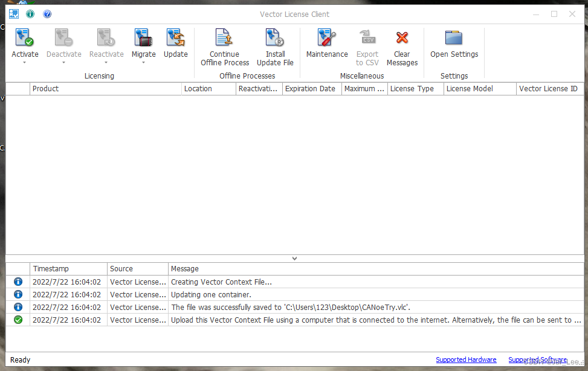Screen dimensions: 588x371
Task: Sort by License Model column header
Action: pos(480,89)
